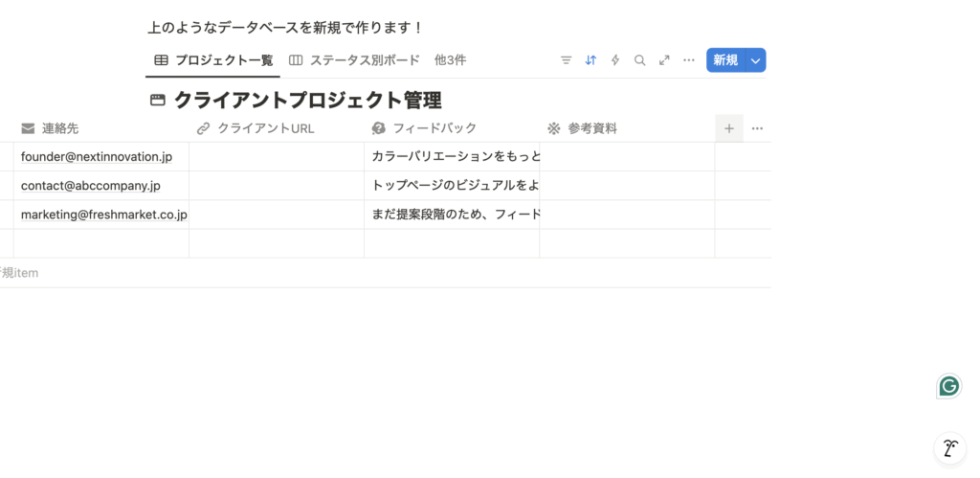The height and width of the screenshot is (478, 980).
Task: Open founder@nextinnovation.jp email link
Action: (97, 157)
